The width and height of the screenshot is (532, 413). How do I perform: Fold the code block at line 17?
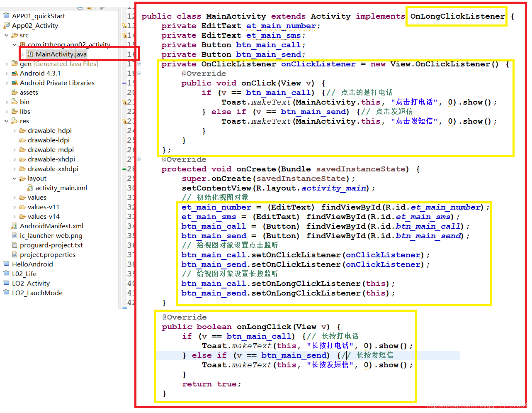(139, 64)
